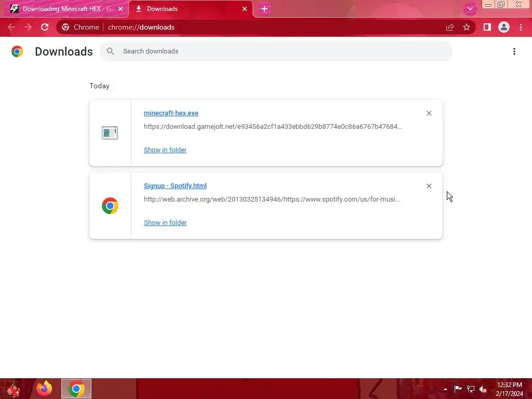Viewport: 532px width, 399px height.
Task: Open the Chrome profile avatar menu
Action: pos(504,27)
